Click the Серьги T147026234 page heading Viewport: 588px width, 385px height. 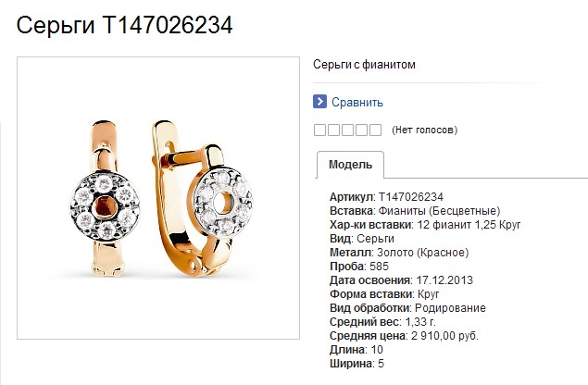click(124, 26)
